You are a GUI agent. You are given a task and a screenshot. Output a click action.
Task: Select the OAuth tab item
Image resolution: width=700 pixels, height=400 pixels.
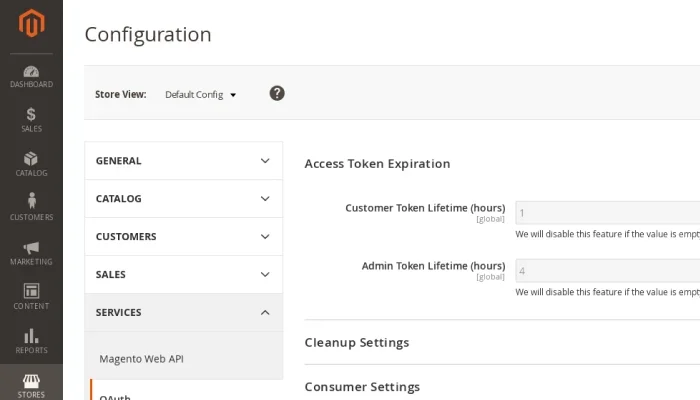tap(115, 395)
